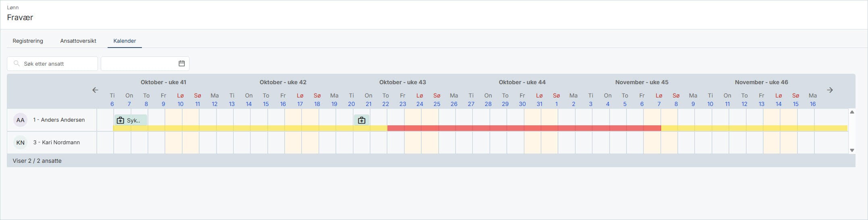The image size is (868, 220).
Task: Click the red period bar for Anders Andersen
Action: (x=524, y=128)
